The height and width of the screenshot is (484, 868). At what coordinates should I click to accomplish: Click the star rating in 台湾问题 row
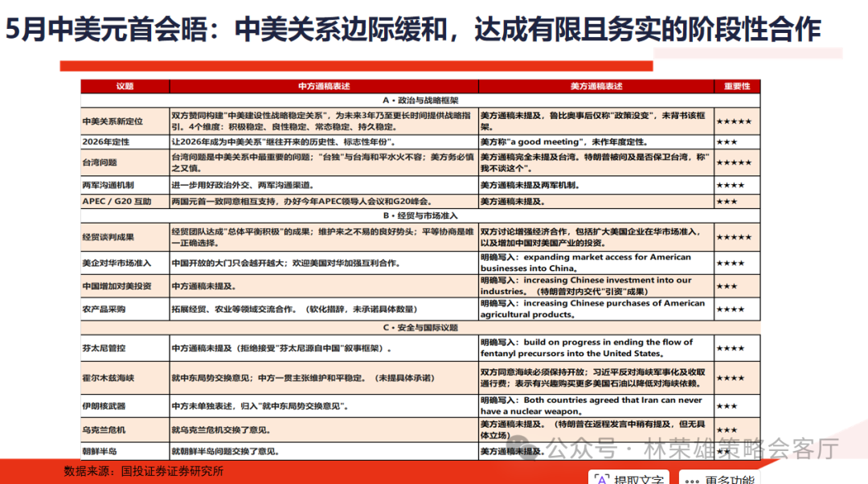734,162
